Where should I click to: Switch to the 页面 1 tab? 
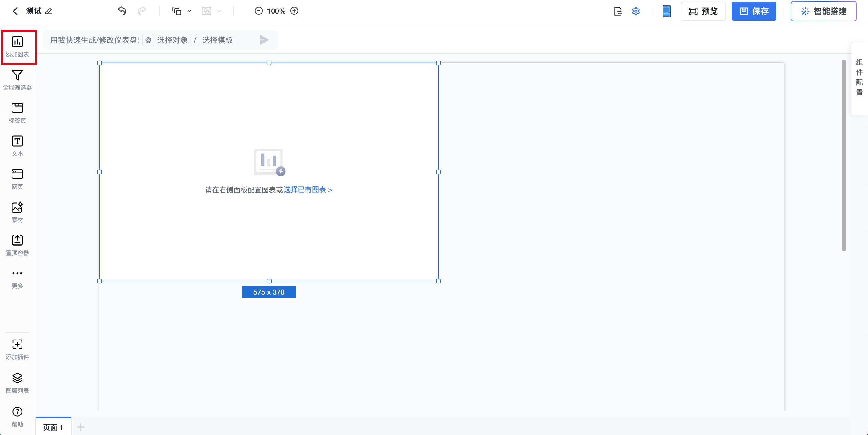tap(53, 427)
